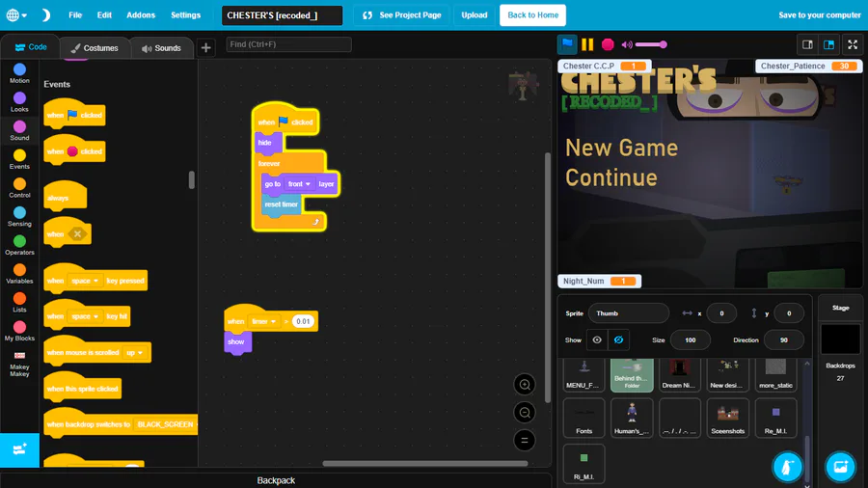
Task: Focus the Find search box
Action: coord(288,44)
